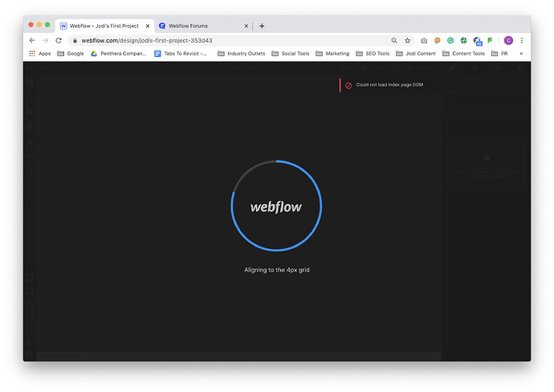Open the Penthera Company Drive bookmark
The width and height of the screenshot is (554, 392).
[119, 53]
